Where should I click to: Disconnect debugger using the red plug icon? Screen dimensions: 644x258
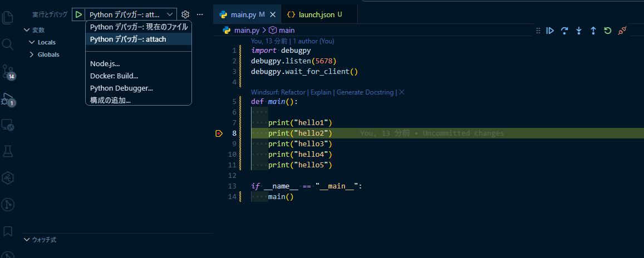(622, 31)
